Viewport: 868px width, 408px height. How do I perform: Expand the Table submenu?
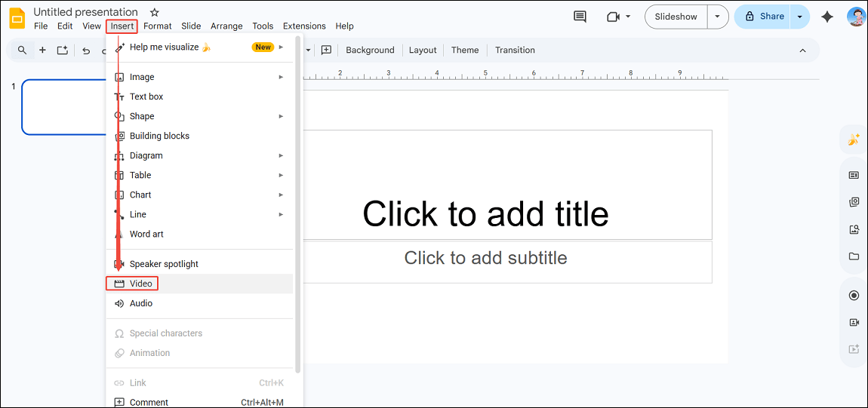click(x=199, y=175)
